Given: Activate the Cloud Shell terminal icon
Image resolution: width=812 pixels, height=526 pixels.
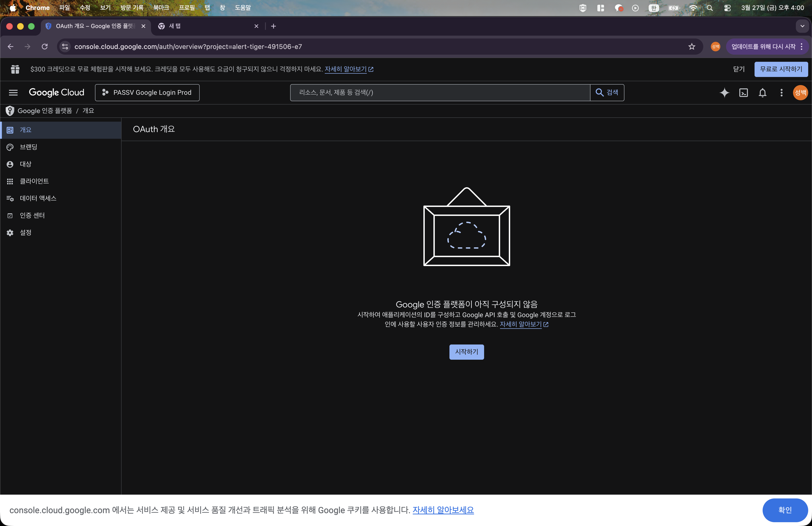Looking at the screenshot, I should pyautogui.click(x=744, y=92).
